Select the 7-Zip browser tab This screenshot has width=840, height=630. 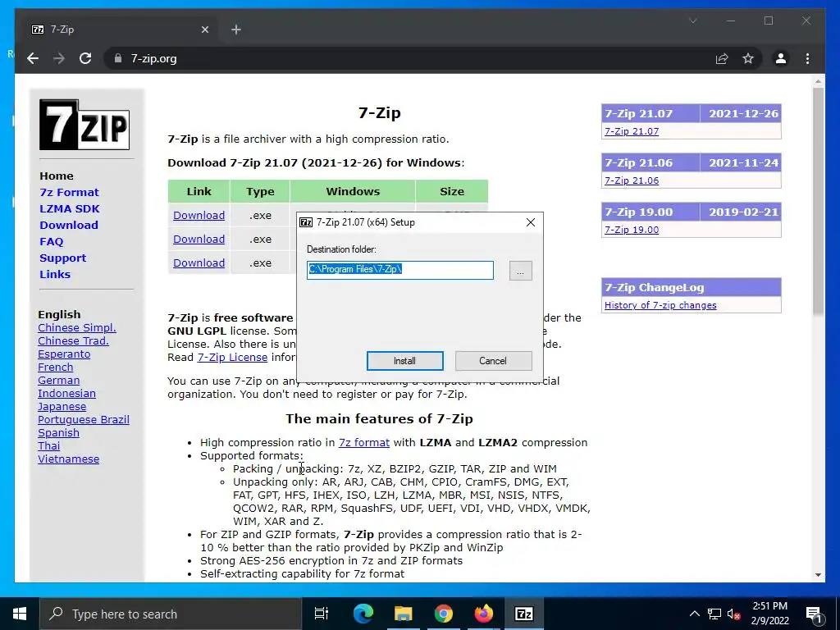119,30
